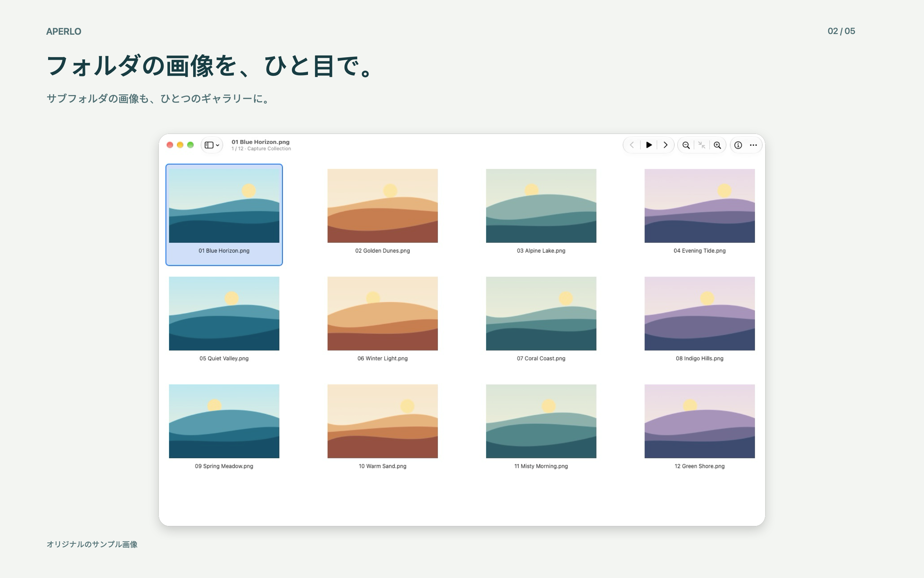The image size is (924, 578).
Task: Select the 01 Blue Horizon thumbnail
Action: (x=224, y=206)
